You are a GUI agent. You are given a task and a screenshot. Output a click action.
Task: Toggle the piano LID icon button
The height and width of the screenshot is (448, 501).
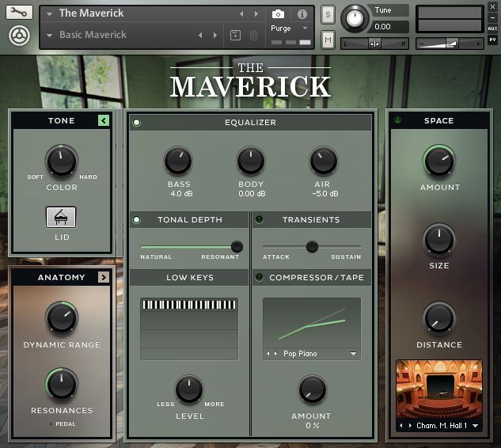point(61,218)
